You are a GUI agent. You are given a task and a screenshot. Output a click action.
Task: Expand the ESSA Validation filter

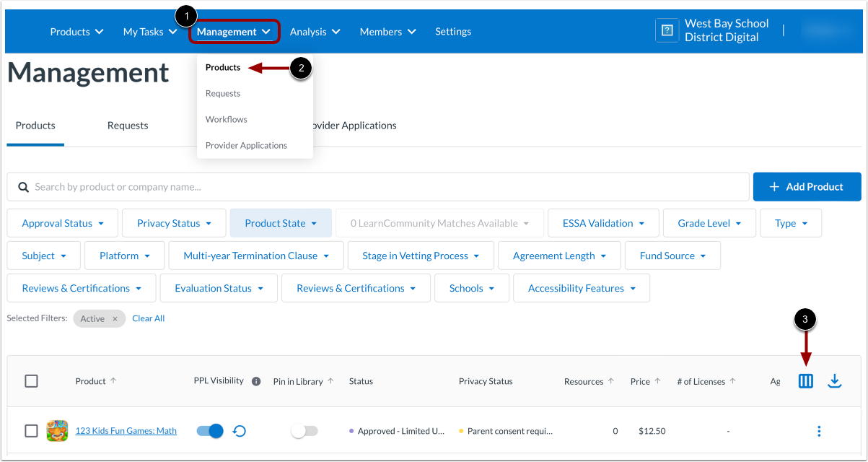tap(603, 222)
